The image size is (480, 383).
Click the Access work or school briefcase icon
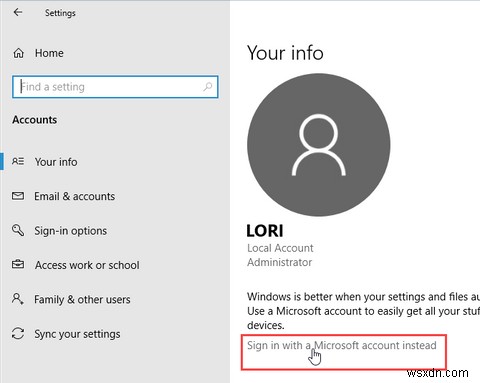coord(18,264)
